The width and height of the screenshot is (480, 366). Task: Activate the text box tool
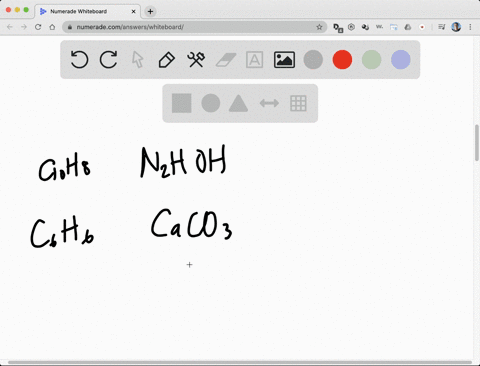[255, 60]
